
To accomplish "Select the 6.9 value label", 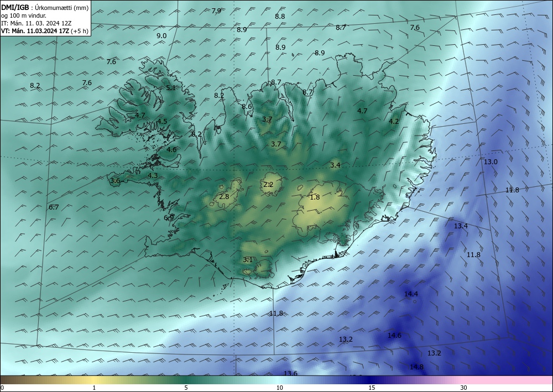I will point(169,217).
